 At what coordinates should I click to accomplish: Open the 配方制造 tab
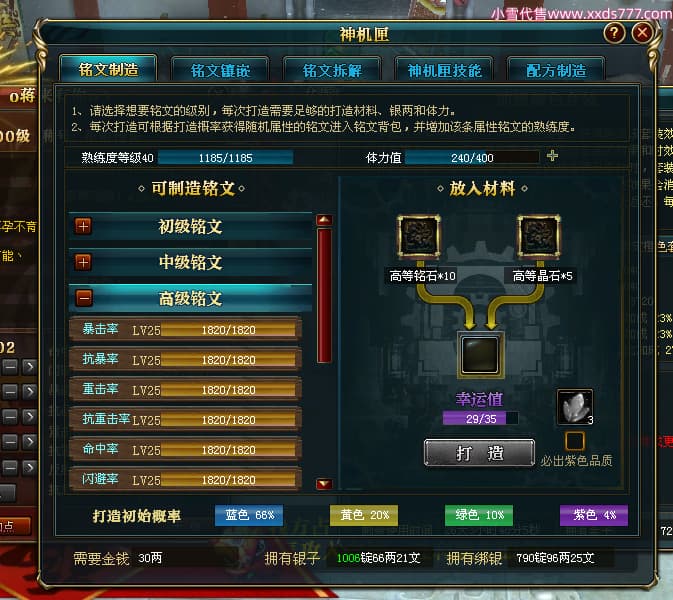tap(556, 70)
